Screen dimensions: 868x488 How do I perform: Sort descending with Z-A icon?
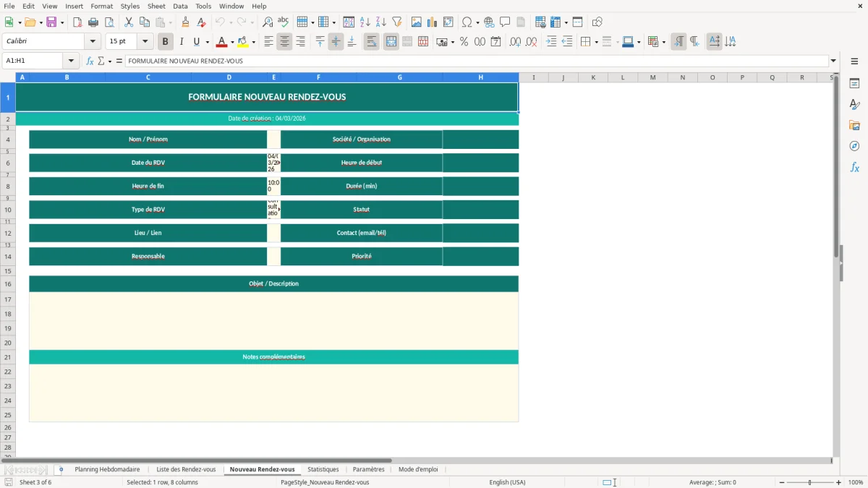tap(381, 22)
